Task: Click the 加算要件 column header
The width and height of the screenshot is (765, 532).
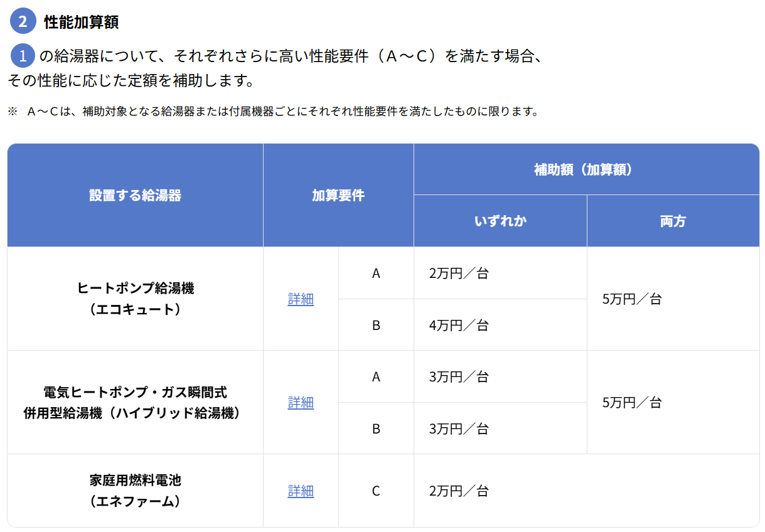Action: (338, 196)
